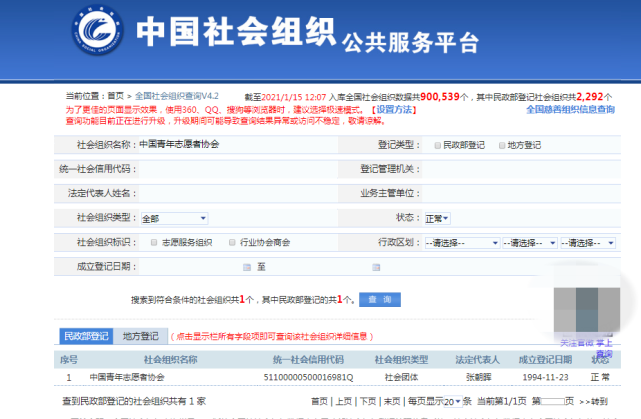641x419 pixels.
Task: Check the 地方登记 registration type box
Action: tap(502, 145)
